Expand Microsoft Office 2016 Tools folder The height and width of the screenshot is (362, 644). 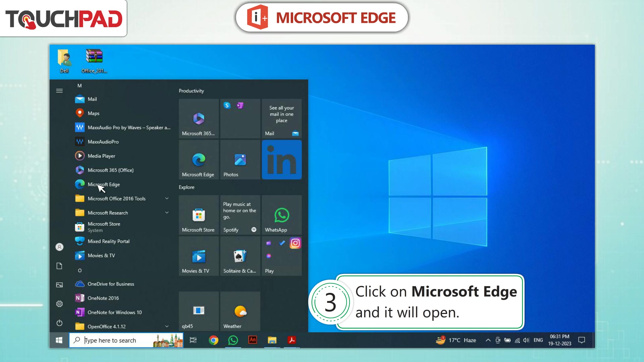pos(123,198)
